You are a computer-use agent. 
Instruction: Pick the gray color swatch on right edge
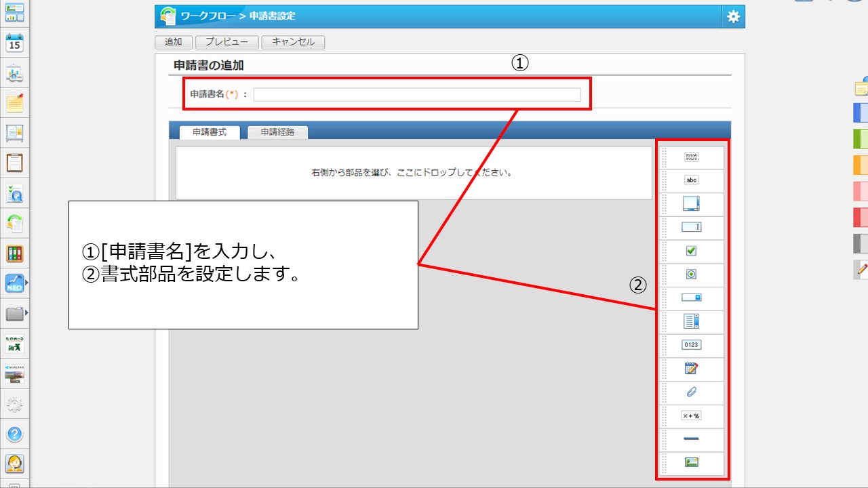point(861,243)
